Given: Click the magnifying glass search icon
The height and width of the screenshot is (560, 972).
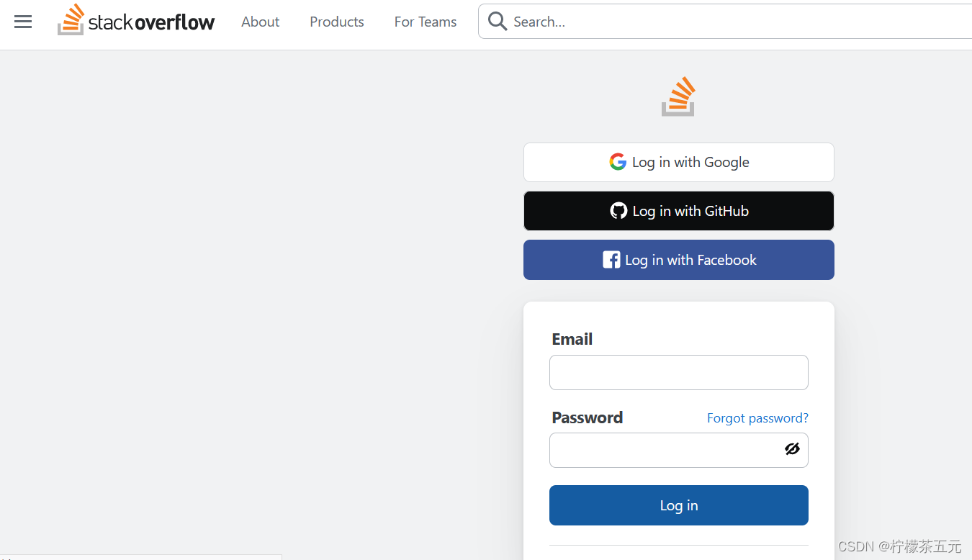Looking at the screenshot, I should click(497, 21).
